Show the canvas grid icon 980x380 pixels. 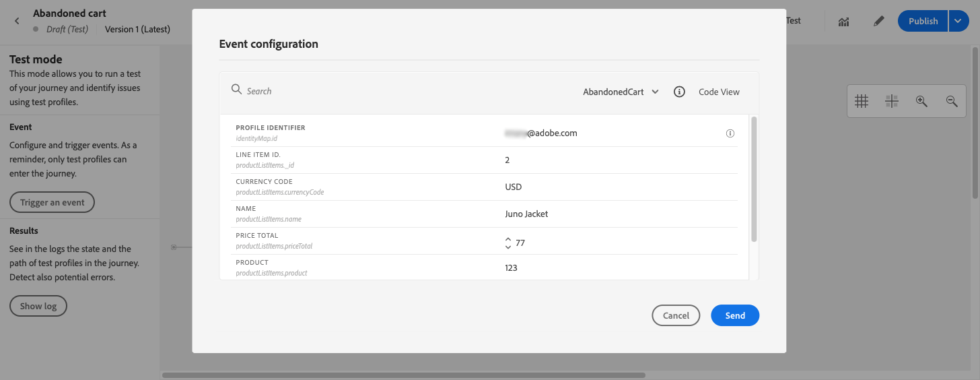pos(861,101)
